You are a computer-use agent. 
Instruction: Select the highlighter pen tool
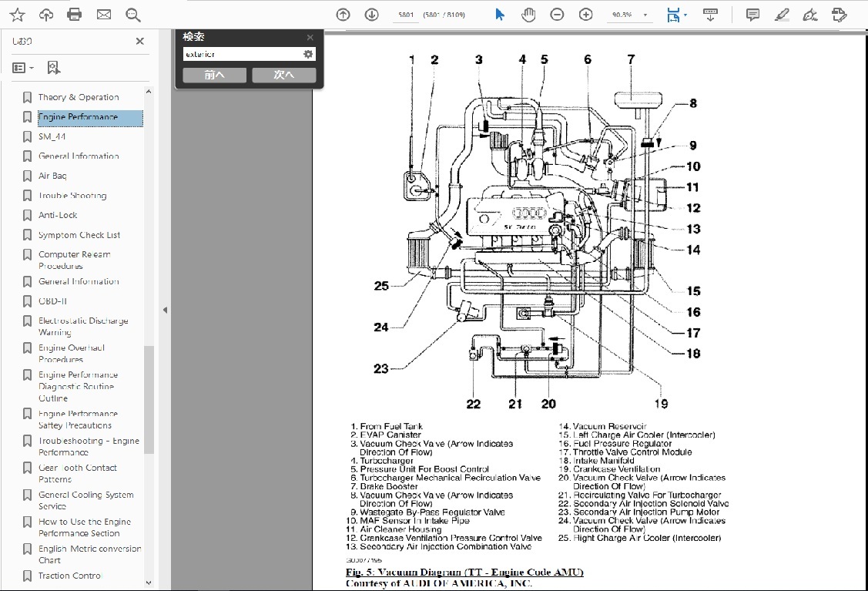point(781,15)
